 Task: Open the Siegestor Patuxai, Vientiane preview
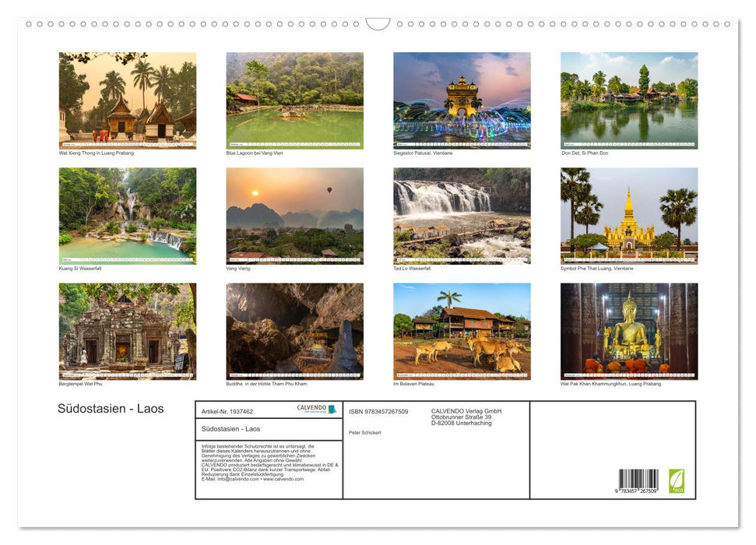[462, 101]
